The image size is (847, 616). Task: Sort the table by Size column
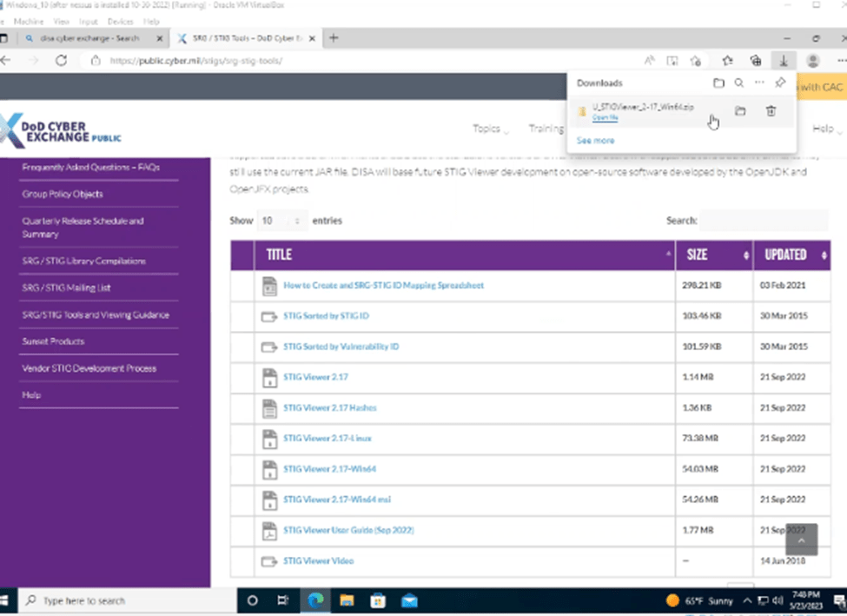pyautogui.click(x=713, y=255)
